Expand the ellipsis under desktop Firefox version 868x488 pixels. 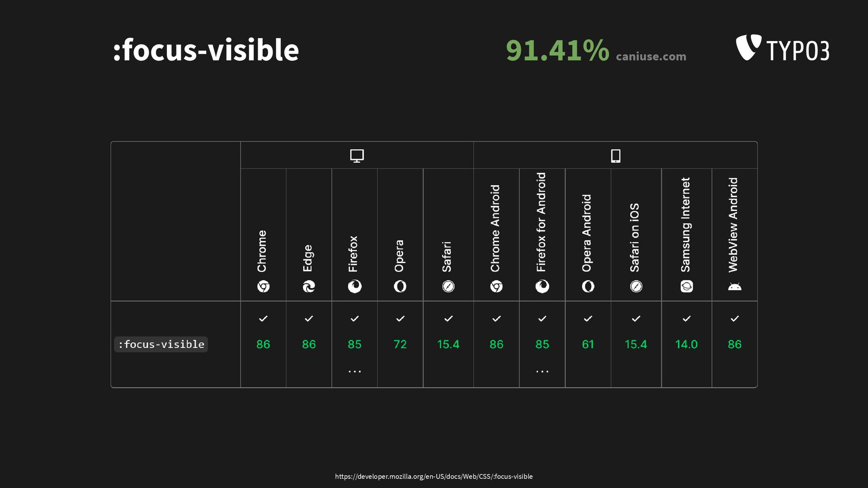click(354, 371)
